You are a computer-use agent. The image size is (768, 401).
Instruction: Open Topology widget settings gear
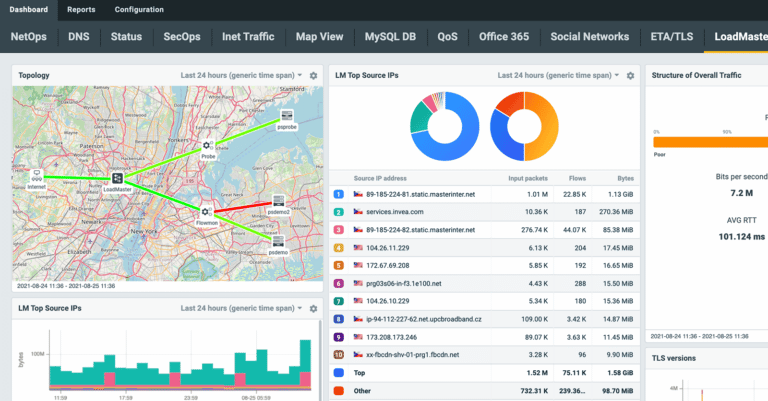coord(313,75)
